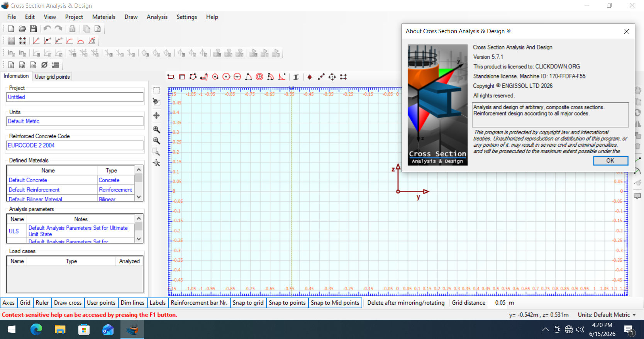Activate the rectangular selection tool

156,90
